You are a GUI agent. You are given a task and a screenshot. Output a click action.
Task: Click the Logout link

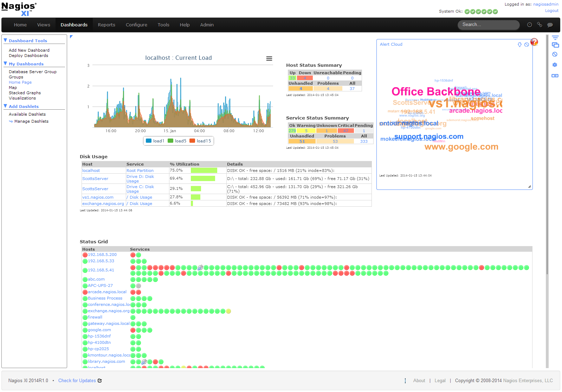point(551,11)
